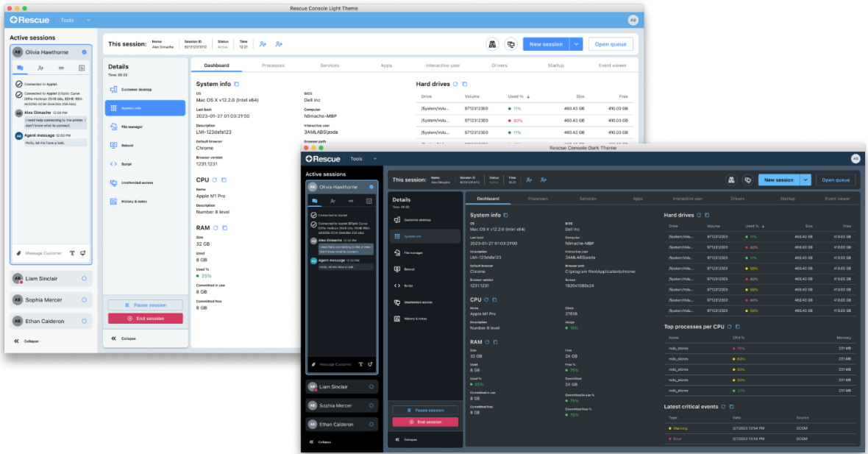The image size is (868, 454).
Task: Click screen-share icon beside binoculars in dark window
Action: 748,180
